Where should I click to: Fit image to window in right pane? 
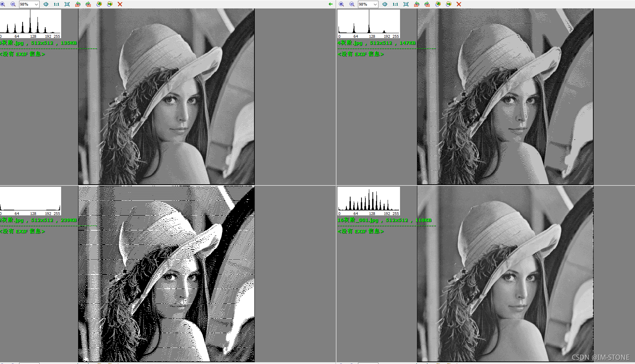coord(385,4)
